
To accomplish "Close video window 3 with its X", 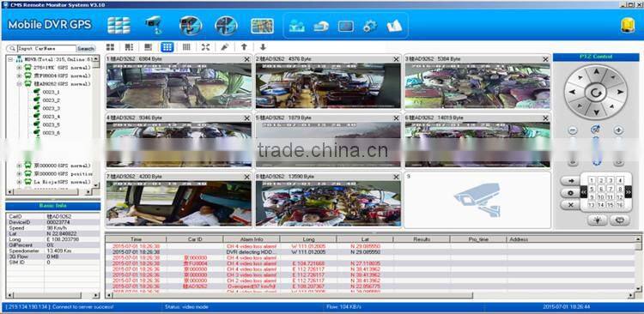I will tap(545, 59).
